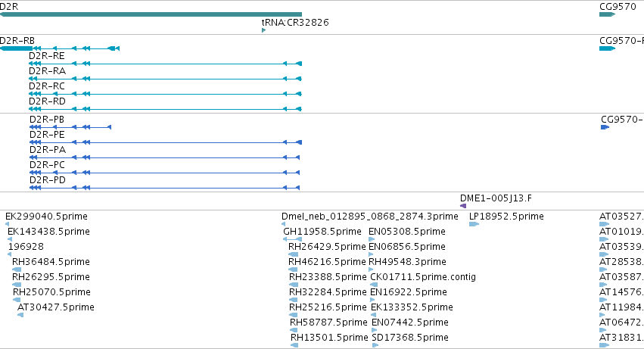Viewport: 644px width, 349px height.
Task: Select the SD17368.5prime EST label
Action: click(410, 338)
